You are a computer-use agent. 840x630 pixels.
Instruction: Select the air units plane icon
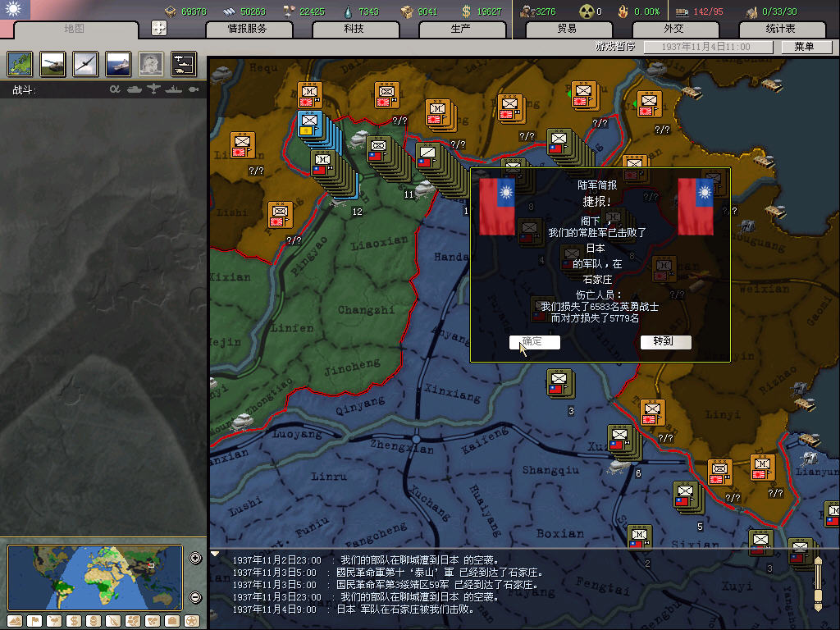pyautogui.click(x=85, y=64)
